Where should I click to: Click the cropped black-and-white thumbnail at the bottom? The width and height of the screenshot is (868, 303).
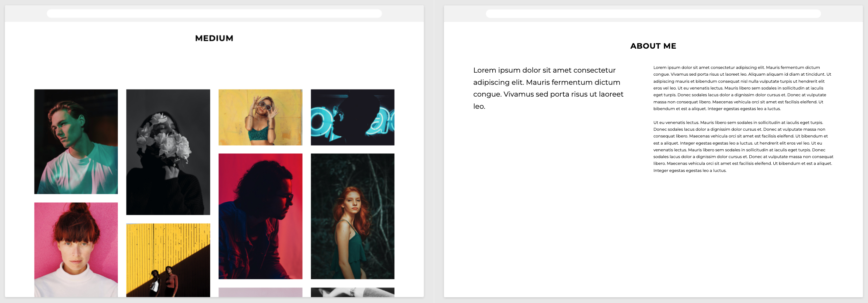(x=352, y=292)
